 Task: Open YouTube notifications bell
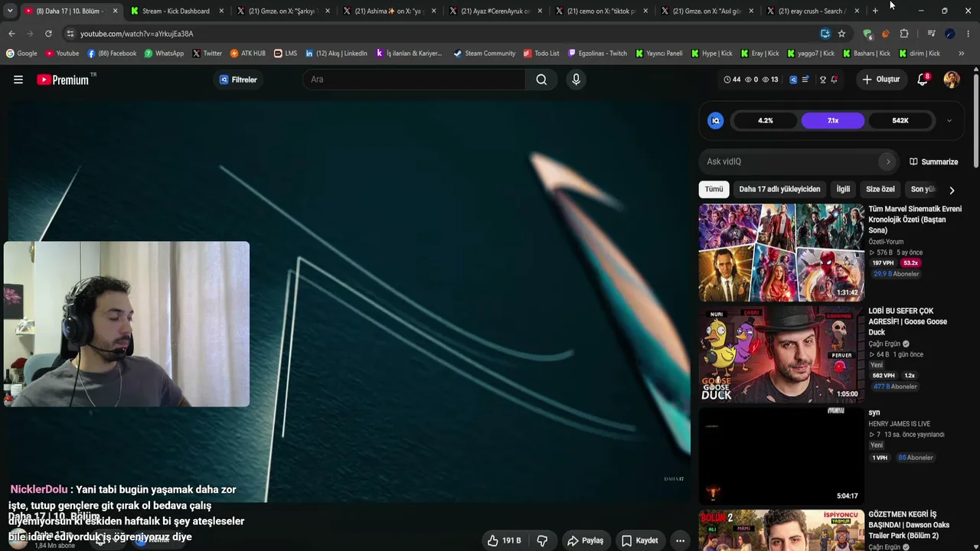click(x=923, y=80)
